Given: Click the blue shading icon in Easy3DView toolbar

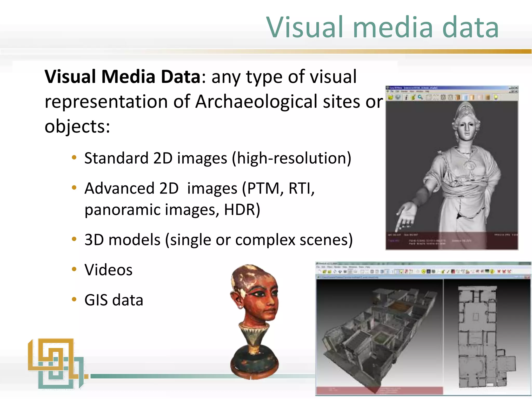Looking at the screenshot, I should tap(466, 97).
